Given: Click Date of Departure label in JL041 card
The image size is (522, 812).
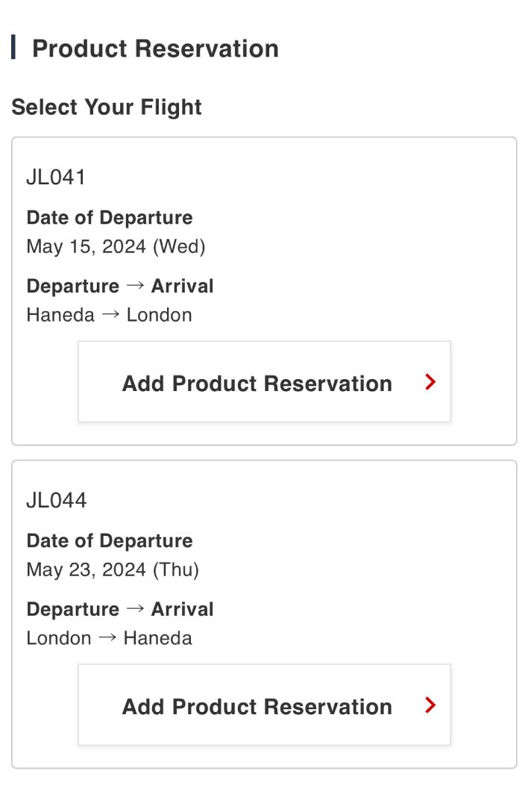Looking at the screenshot, I should point(110,218).
